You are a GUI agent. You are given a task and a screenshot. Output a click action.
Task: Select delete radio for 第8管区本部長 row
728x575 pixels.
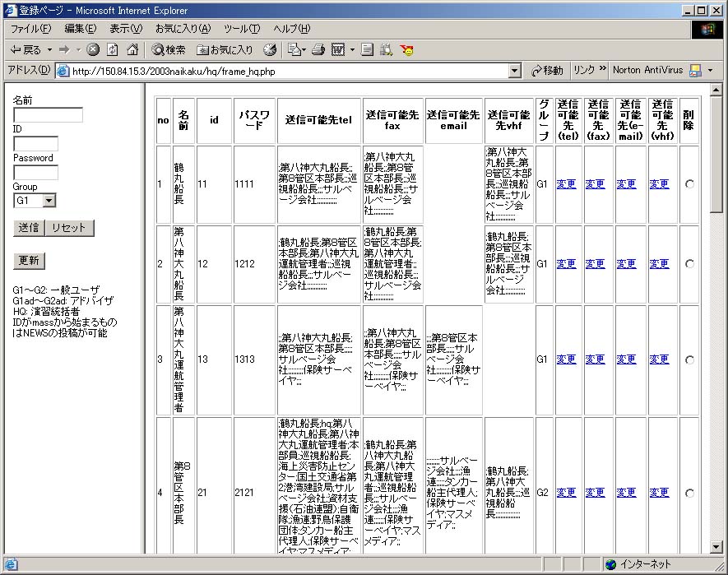(689, 493)
